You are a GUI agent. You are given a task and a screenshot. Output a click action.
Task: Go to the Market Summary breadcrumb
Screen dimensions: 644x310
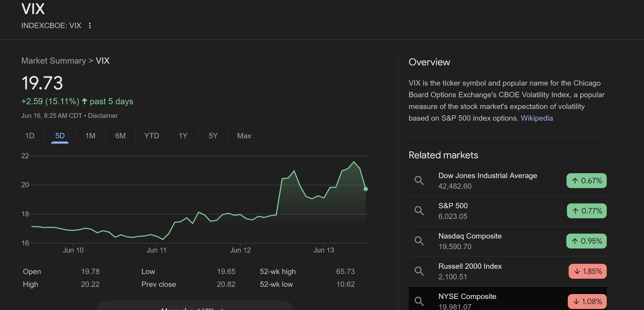click(x=53, y=61)
